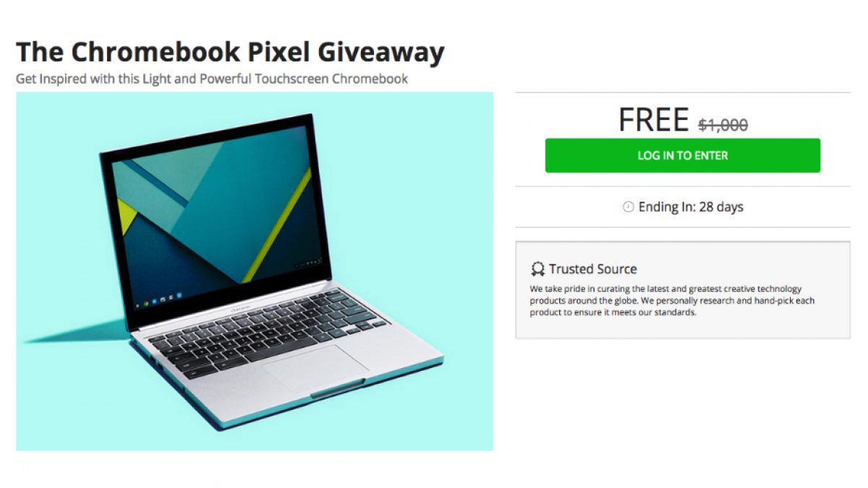Image resolution: width=868 pixels, height=488 pixels.
Task: Click the green LOG IN TO ENTER button
Action: point(682,155)
